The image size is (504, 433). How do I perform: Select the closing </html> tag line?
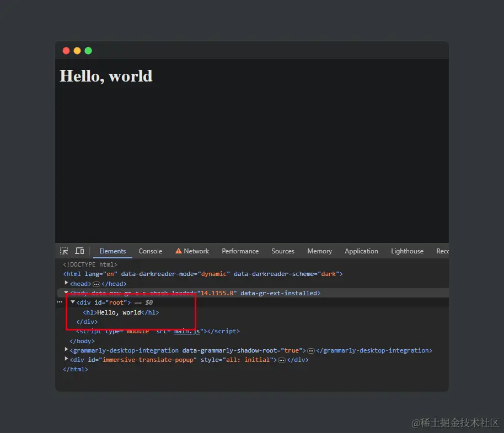click(x=76, y=370)
